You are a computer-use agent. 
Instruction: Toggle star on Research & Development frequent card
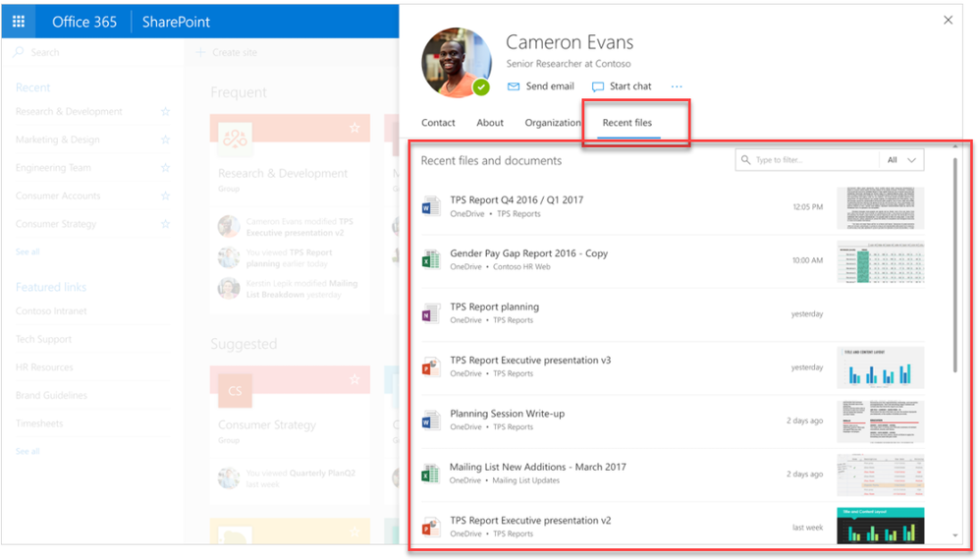[x=354, y=128]
